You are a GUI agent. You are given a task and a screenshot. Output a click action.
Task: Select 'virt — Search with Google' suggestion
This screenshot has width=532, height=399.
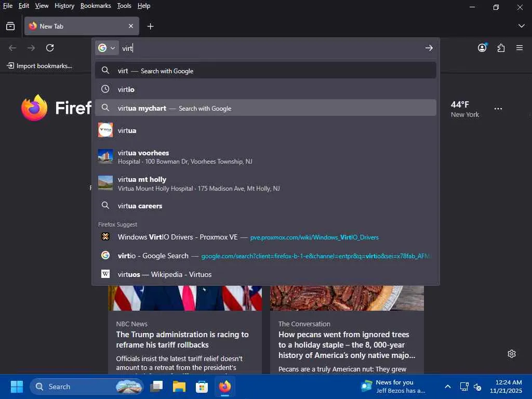point(265,71)
